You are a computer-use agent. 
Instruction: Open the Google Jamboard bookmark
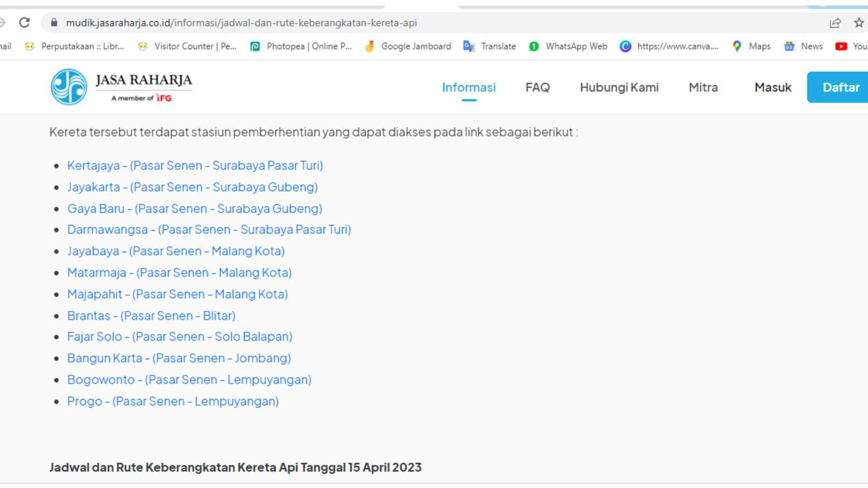coord(408,46)
